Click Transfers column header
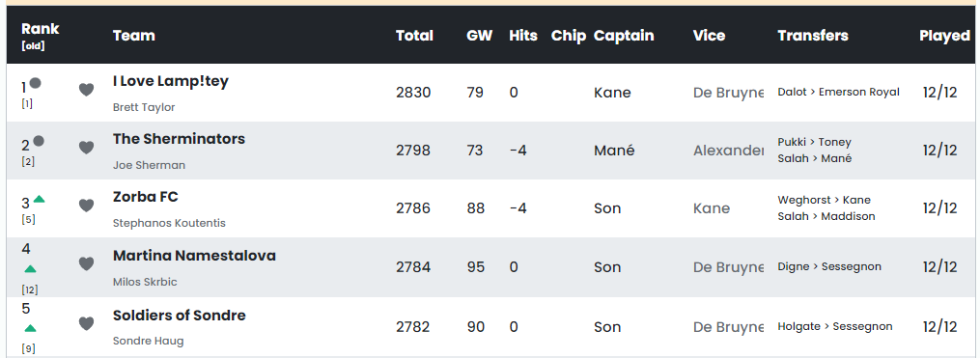The image size is (980, 358). pos(813,36)
